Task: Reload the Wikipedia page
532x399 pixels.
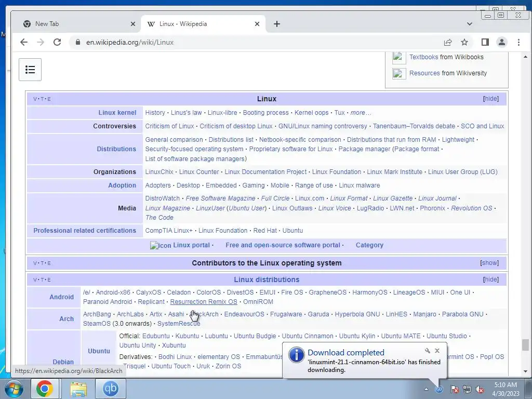Action: [57, 42]
